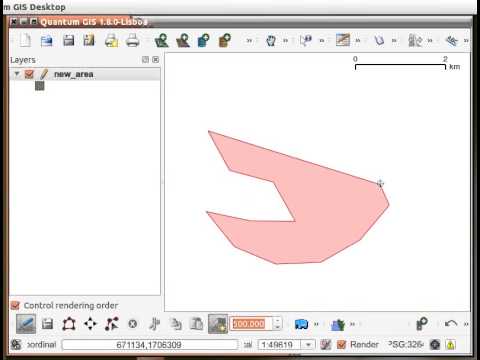Save layer edits in digitizing toolbar
480x360 pixels.
point(47,324)
